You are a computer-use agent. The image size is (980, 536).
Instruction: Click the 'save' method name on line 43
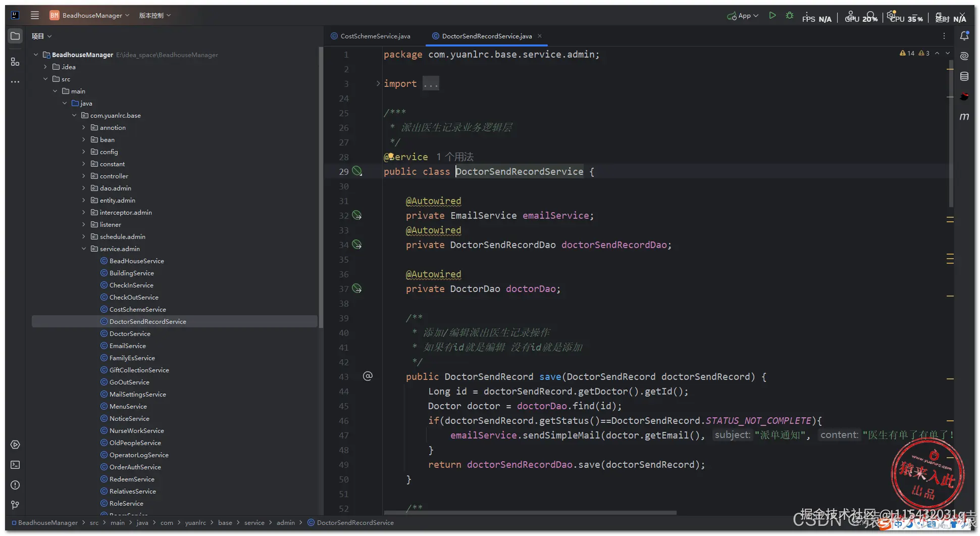(x=550, y=377)
